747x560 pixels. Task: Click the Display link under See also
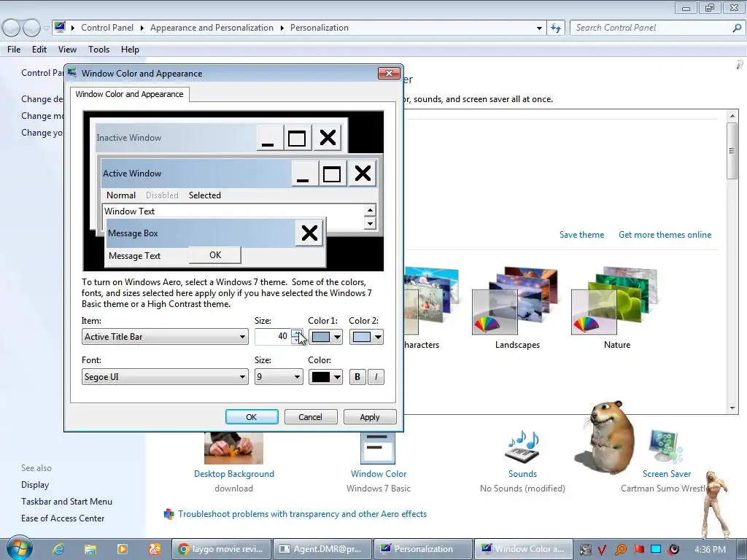[35, 485]
